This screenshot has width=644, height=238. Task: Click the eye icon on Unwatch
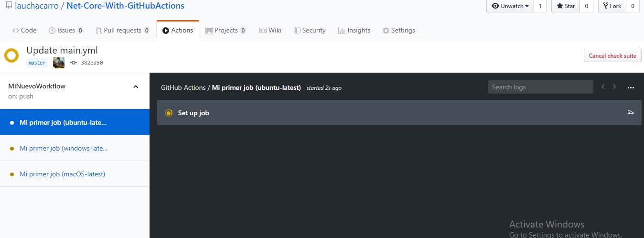click(495, 6)
